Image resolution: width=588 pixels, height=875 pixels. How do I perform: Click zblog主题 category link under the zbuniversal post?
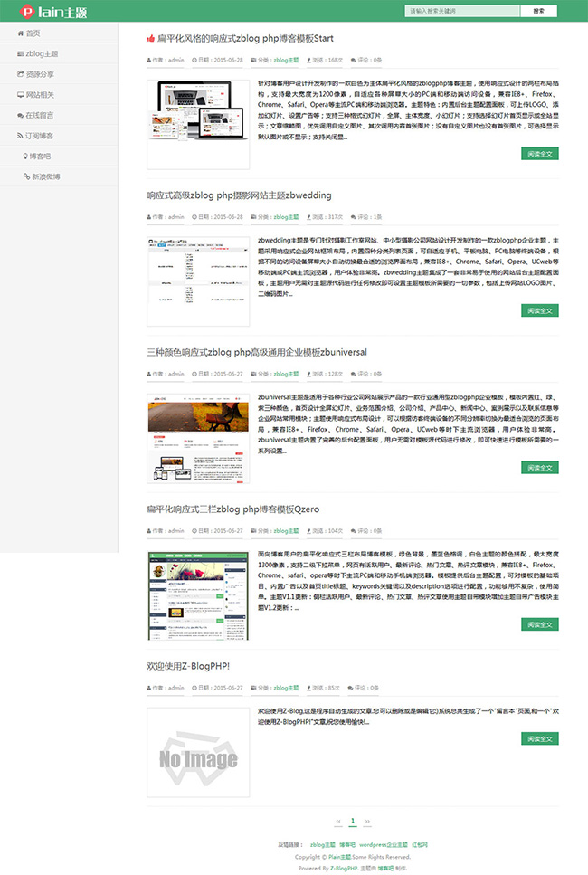(286, 374)
